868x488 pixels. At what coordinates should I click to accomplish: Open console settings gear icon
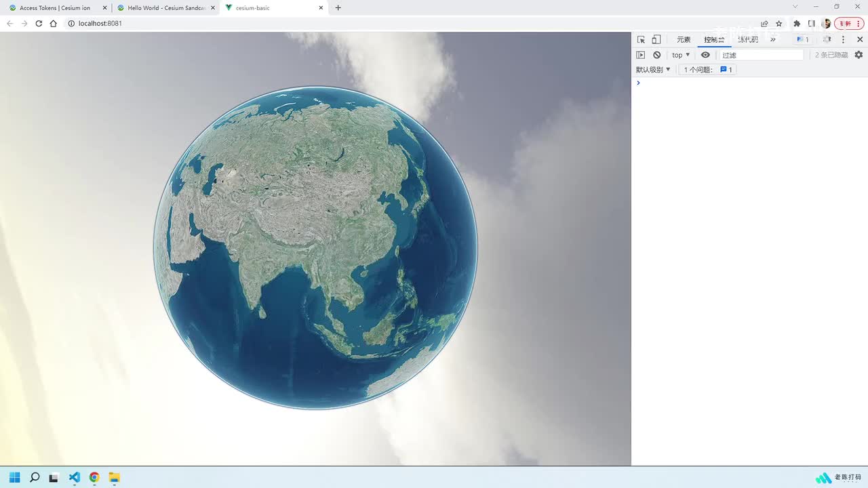point(859,55)
